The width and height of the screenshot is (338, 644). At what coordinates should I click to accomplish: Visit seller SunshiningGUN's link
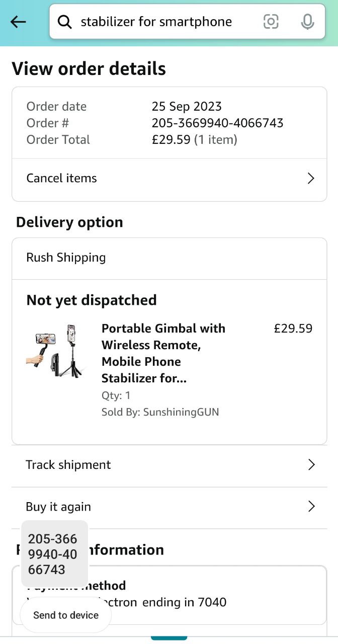point(181,412)
